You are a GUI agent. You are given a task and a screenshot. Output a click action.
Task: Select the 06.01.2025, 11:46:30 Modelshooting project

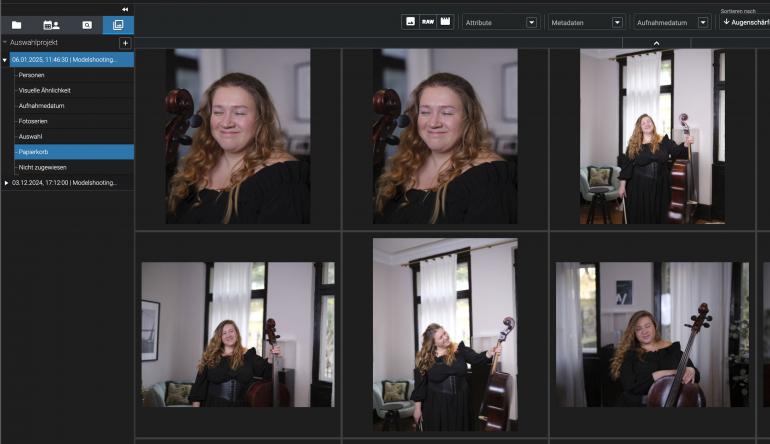pos(72,59)
